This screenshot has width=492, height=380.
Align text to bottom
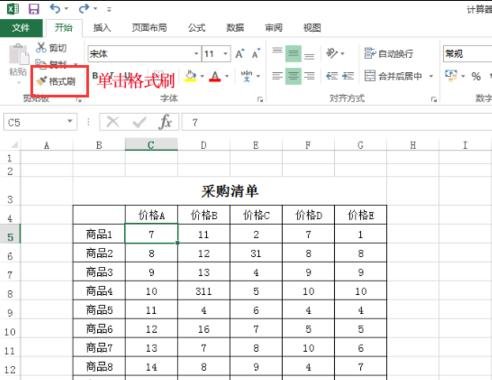pos(309,55)
